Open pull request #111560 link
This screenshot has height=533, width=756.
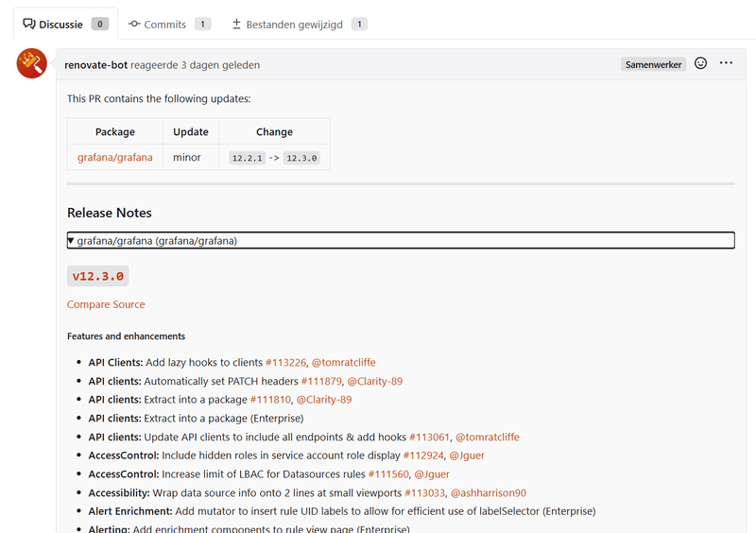(x=387, y=474)
